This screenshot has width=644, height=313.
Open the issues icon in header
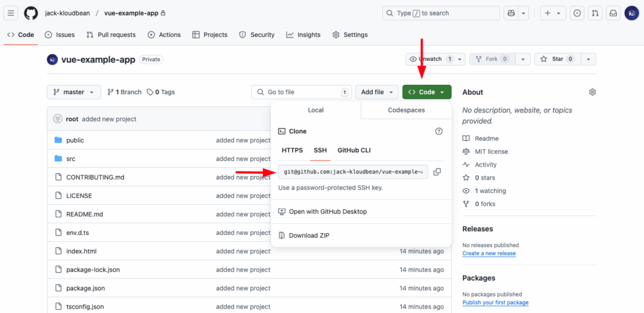[577, 13]
